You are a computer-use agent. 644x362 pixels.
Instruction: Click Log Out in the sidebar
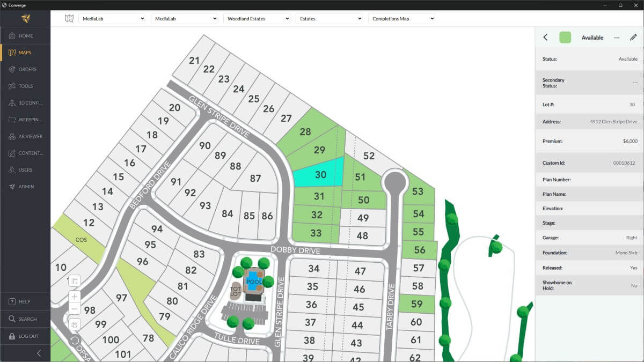tap(28, 336)
